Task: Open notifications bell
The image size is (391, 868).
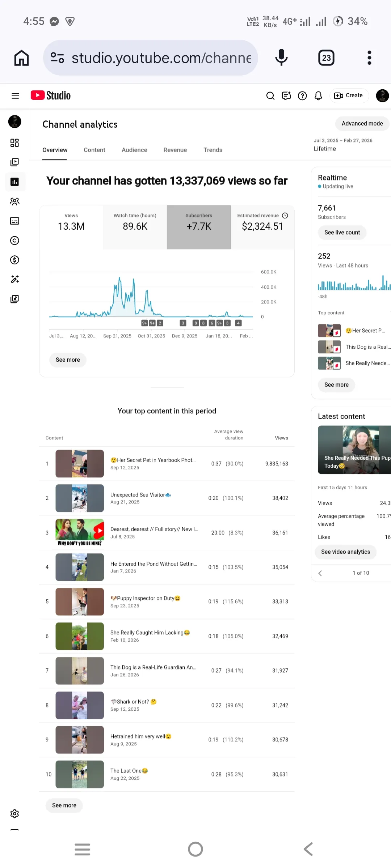Action: pos(318,95)
